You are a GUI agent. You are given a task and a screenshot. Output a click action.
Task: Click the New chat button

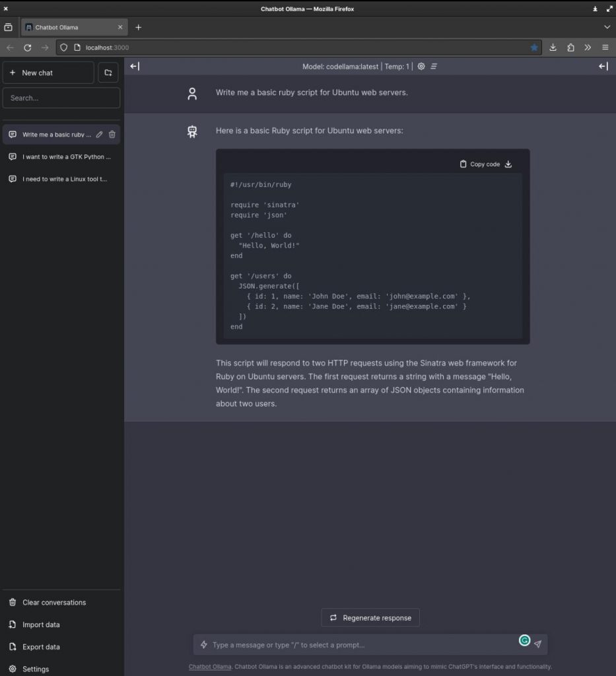point(48,73)
